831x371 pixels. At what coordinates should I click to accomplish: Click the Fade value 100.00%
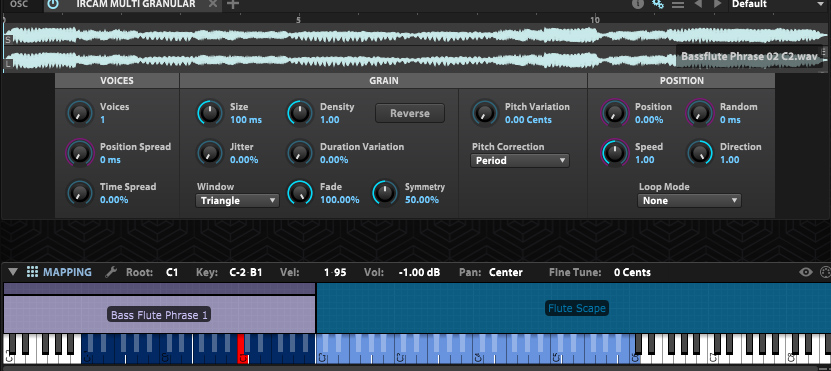(x=340, y=200)
